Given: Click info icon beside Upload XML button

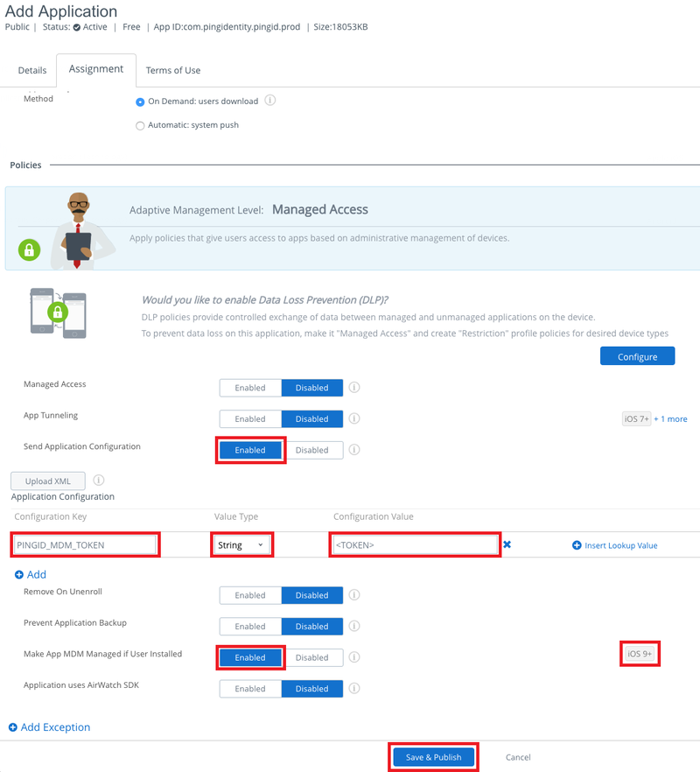Looking at the screenshot, I should pyautogui.click(x=99, y=481).
